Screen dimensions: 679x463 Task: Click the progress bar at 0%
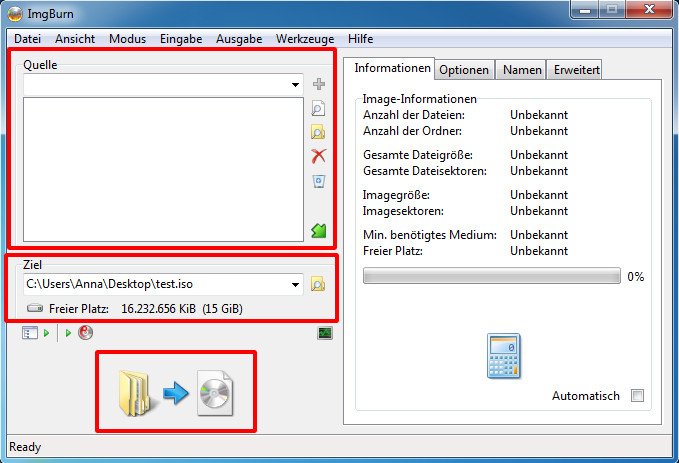(491, 277)
